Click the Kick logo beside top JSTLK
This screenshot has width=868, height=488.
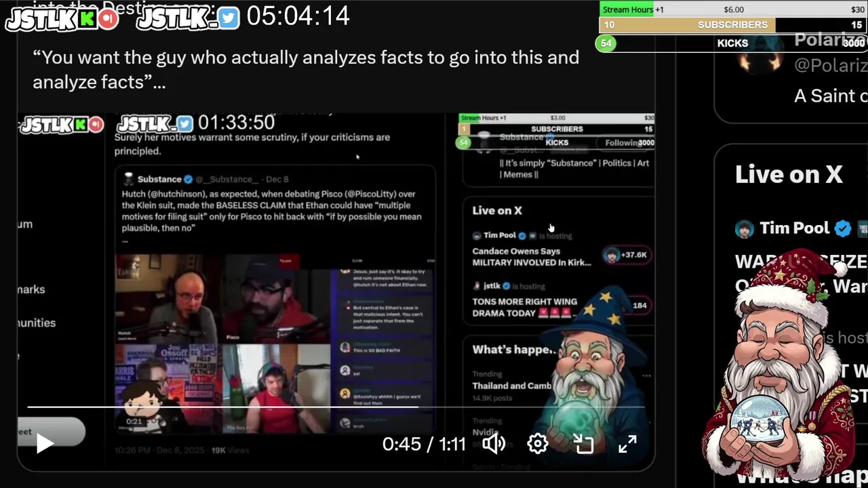86,19
